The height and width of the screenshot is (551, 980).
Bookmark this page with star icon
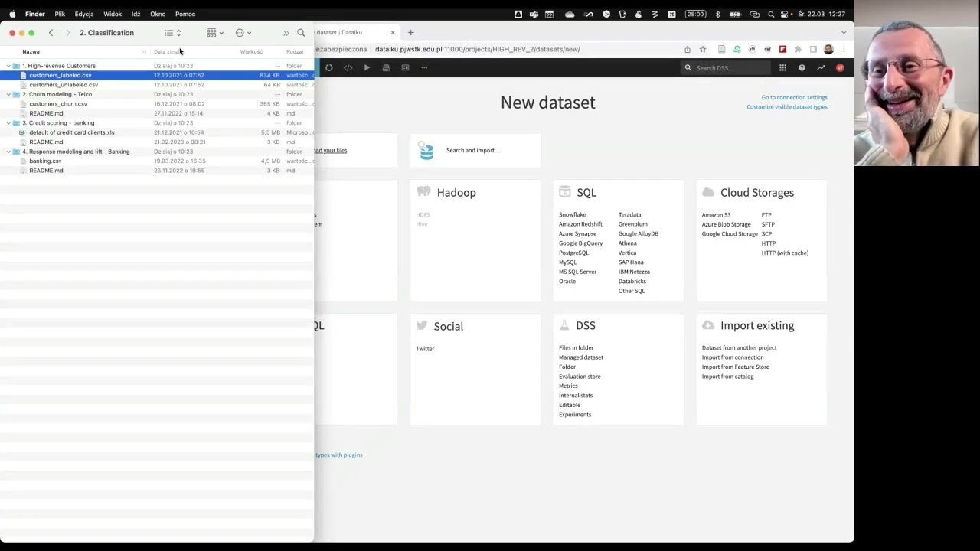(x=702, y=49)
